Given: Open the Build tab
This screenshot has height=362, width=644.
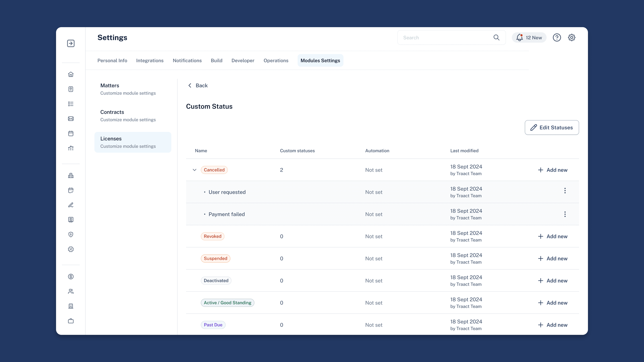Looking at the screenshot, I should coord(216,60).
